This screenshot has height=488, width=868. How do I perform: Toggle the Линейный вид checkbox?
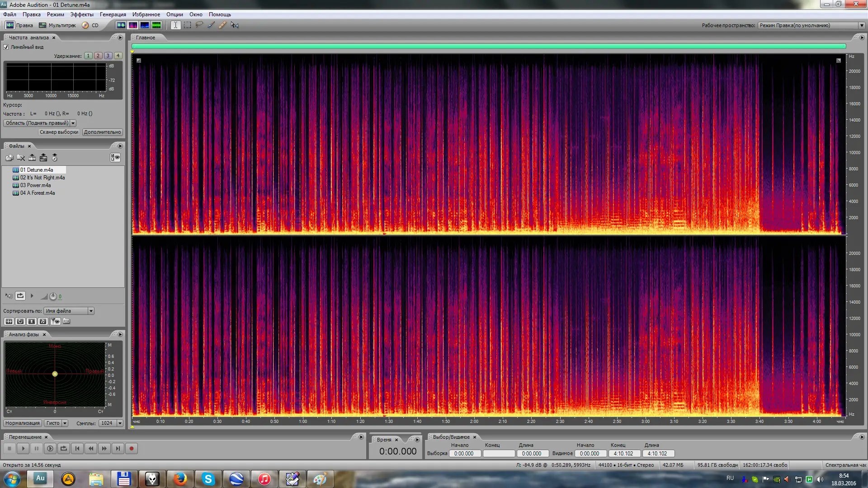click(6, 47)
